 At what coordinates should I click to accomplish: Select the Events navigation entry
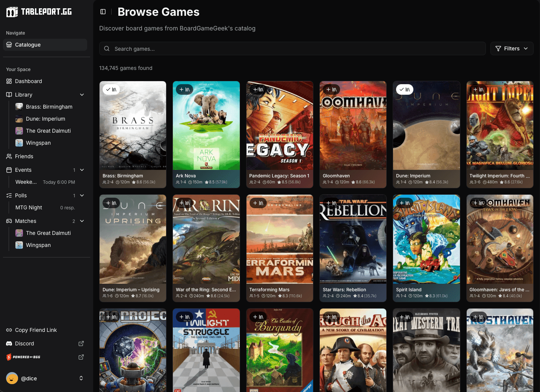tap(23, 170)
